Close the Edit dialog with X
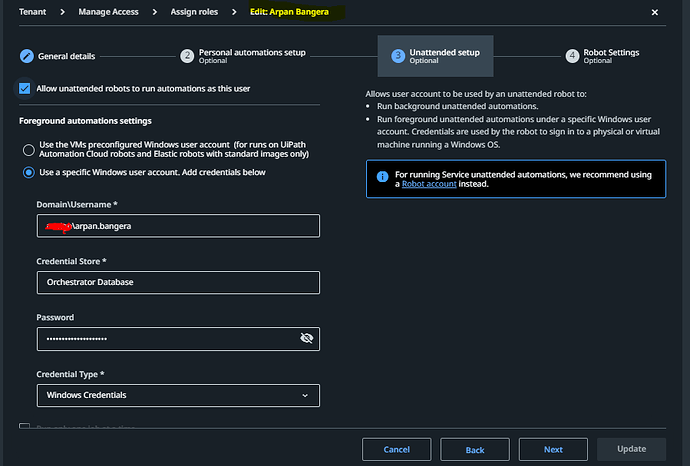The height and width of the screenshot is (466, 690). pyautogui.click(x=655, y=13)
